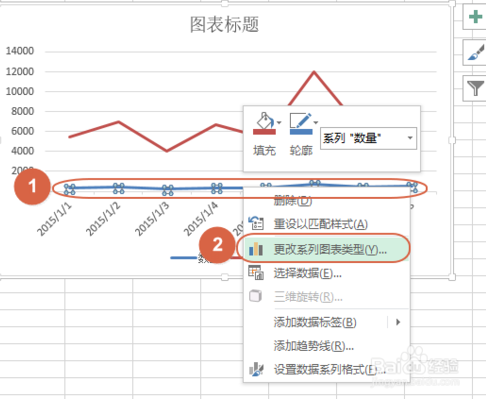Expand the 添加数据标签 submenu arrow

coord(398,322)
